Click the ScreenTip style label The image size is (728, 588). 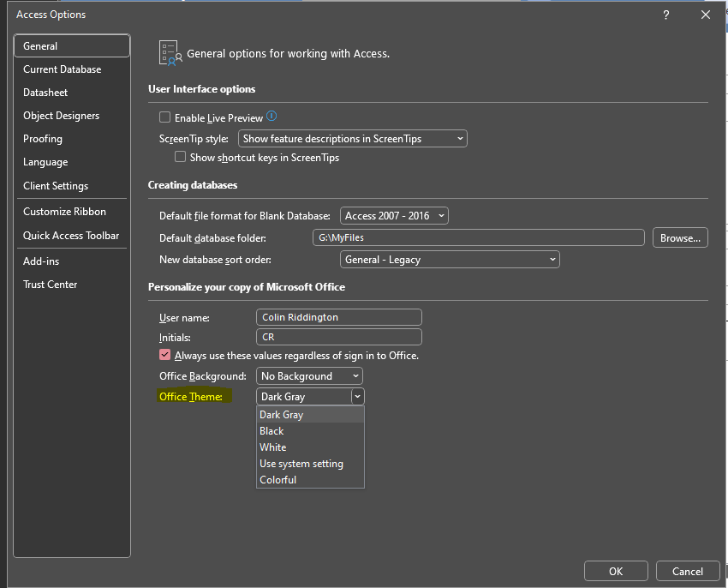pos(194,139)
